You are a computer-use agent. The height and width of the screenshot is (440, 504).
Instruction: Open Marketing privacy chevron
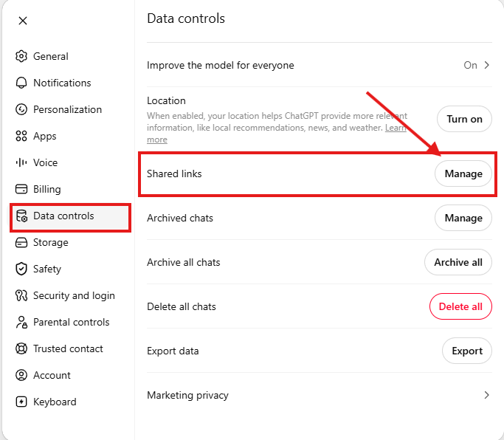click(486, 395)
